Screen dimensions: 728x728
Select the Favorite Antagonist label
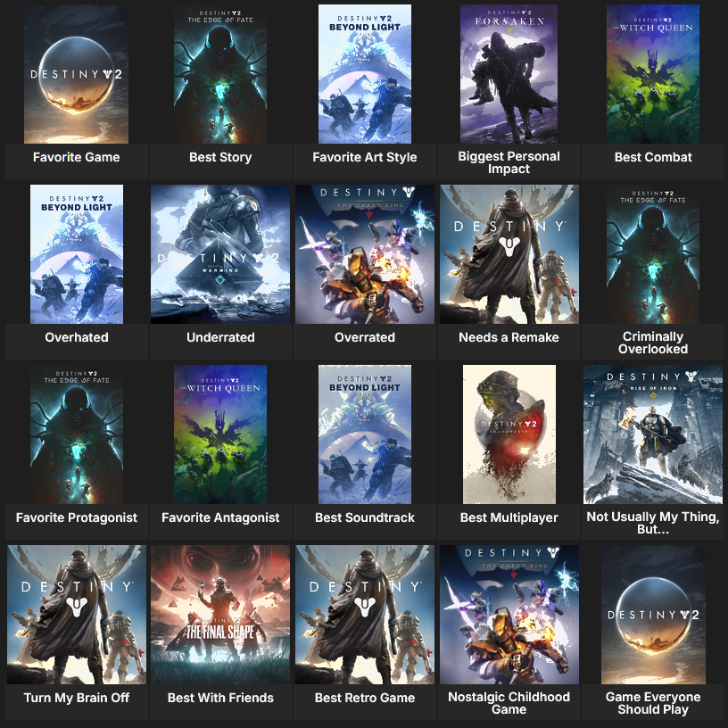(220, 517)
